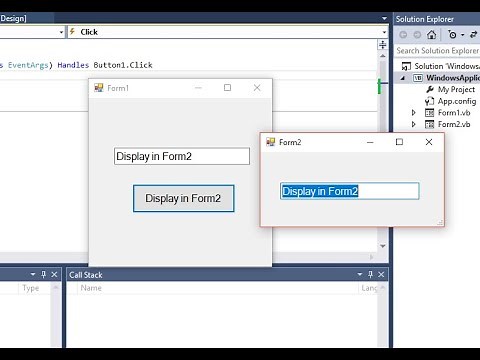The image size is (480, 360).
Task: Click the Search Solution Explorer box
Action: coord(437,51)
